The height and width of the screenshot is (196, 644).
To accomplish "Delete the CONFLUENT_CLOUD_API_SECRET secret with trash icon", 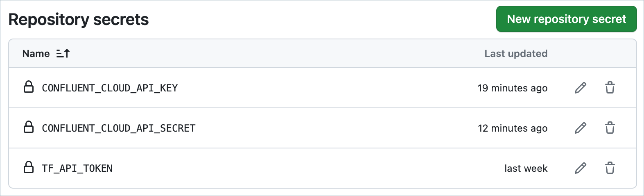I will coord(610,128).
